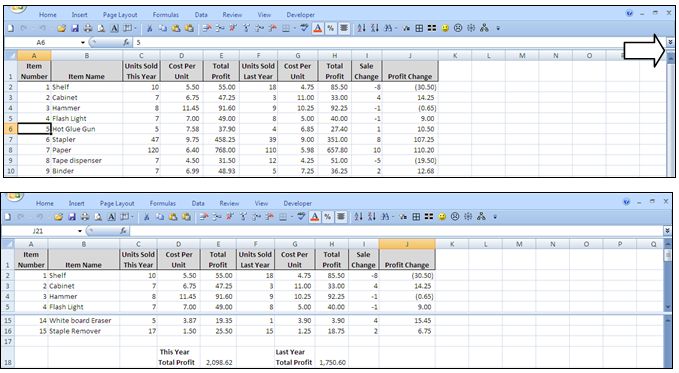Select the 1,750.60 total profit cell

tap(332, 357)
